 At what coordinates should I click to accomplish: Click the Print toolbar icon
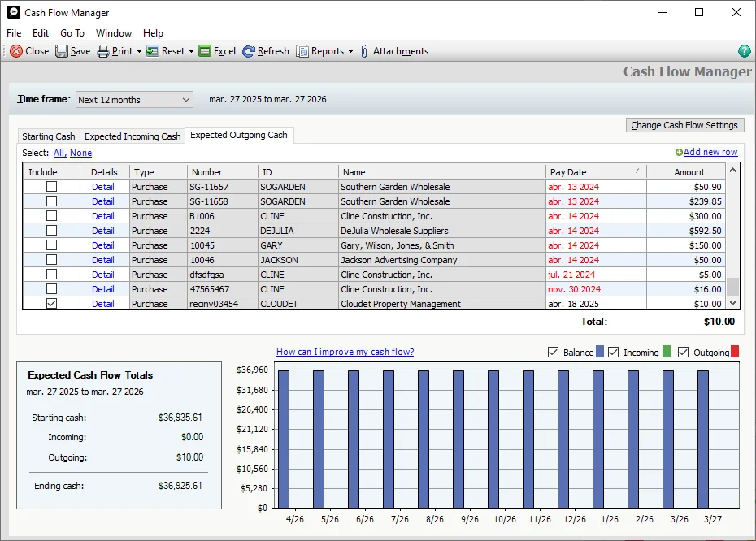103,51
